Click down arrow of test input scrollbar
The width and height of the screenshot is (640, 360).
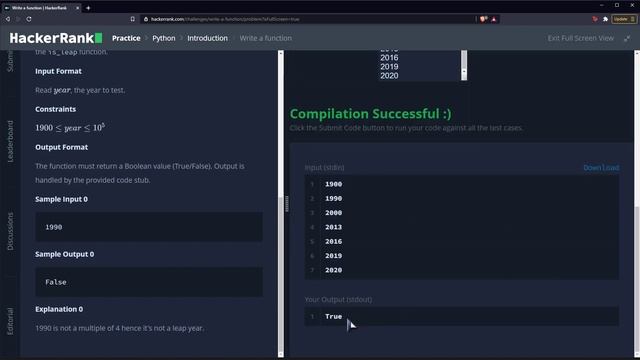click(x=464, y=72)
